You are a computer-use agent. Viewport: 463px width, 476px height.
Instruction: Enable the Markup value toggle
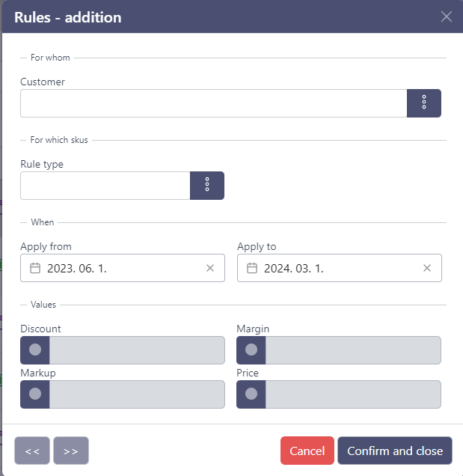(x=35, y=394)
